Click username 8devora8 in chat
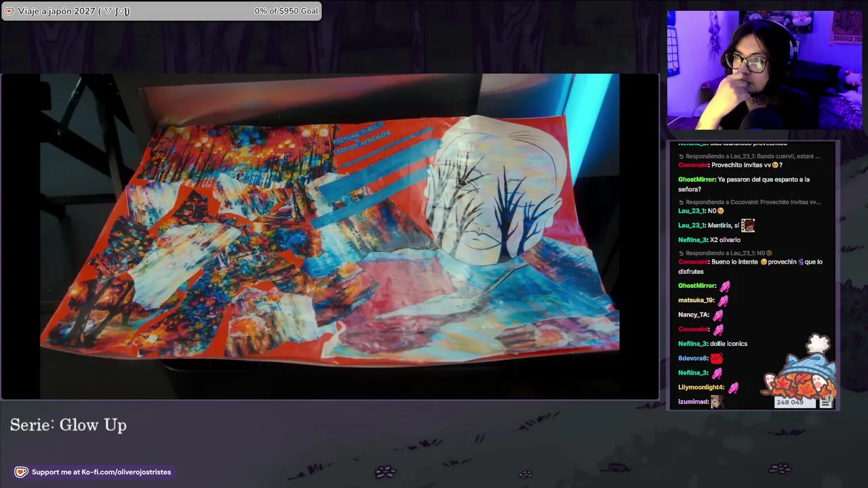Image resolution: width=868 pixels, height=488 pixels. point(692,358)
